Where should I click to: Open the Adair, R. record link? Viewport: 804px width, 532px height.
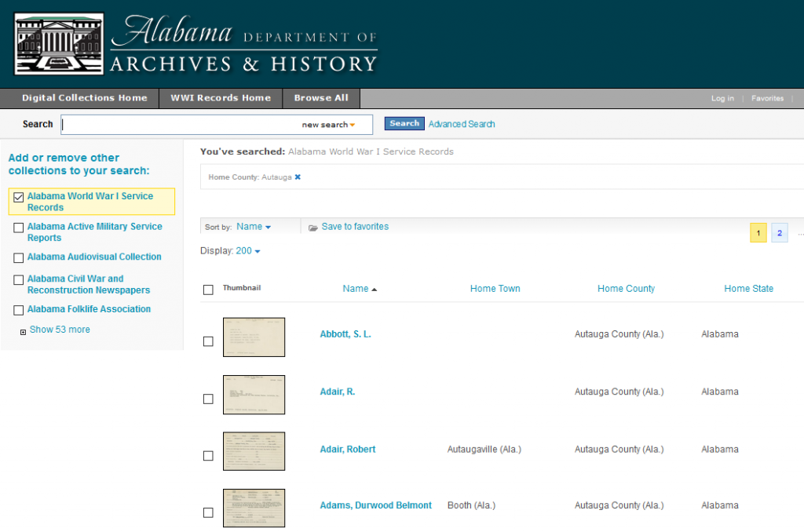pyautogui.click(x=338, y=392)
